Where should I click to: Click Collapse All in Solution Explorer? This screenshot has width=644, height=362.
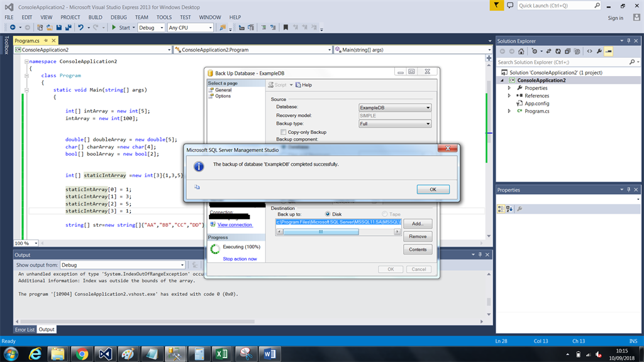[x=567, y=52]
